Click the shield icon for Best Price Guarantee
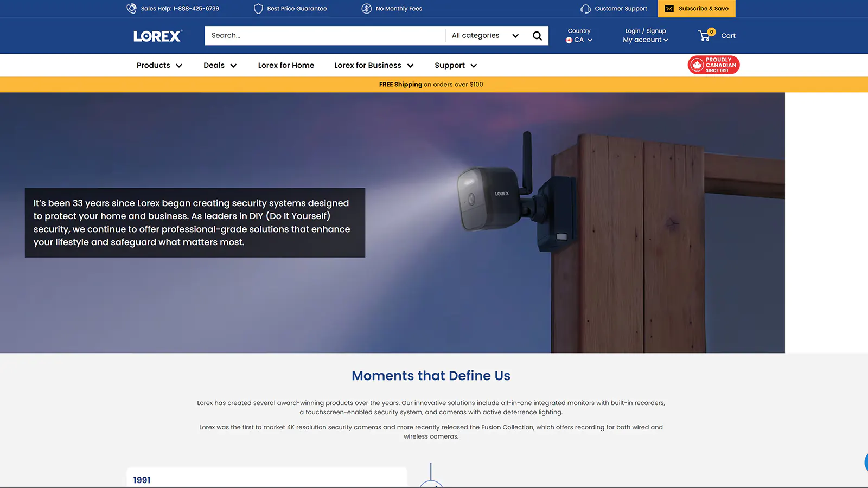 click(258, 9)
